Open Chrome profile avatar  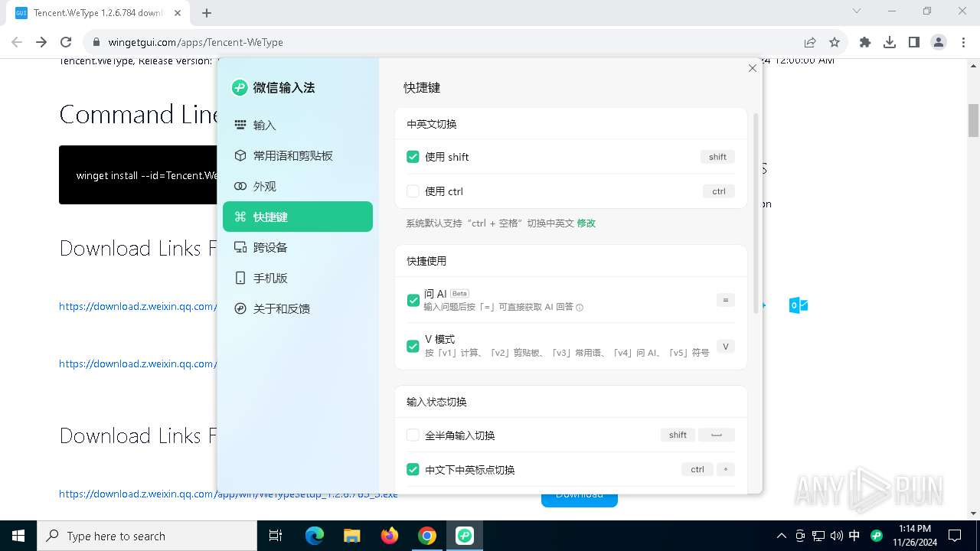939,42
